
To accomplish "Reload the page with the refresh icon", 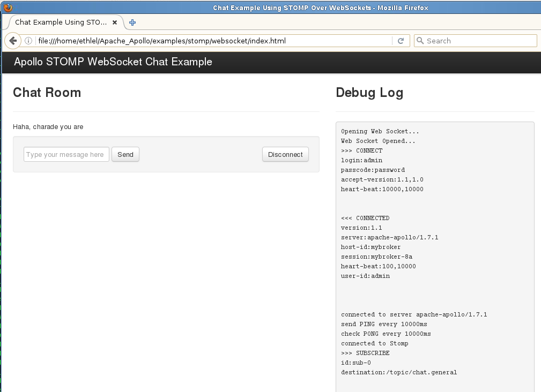I will 401,41.
